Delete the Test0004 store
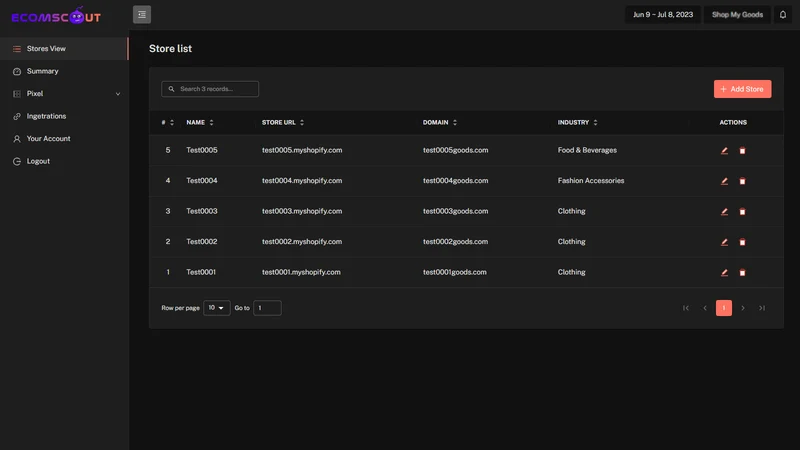 coord(742,181)
